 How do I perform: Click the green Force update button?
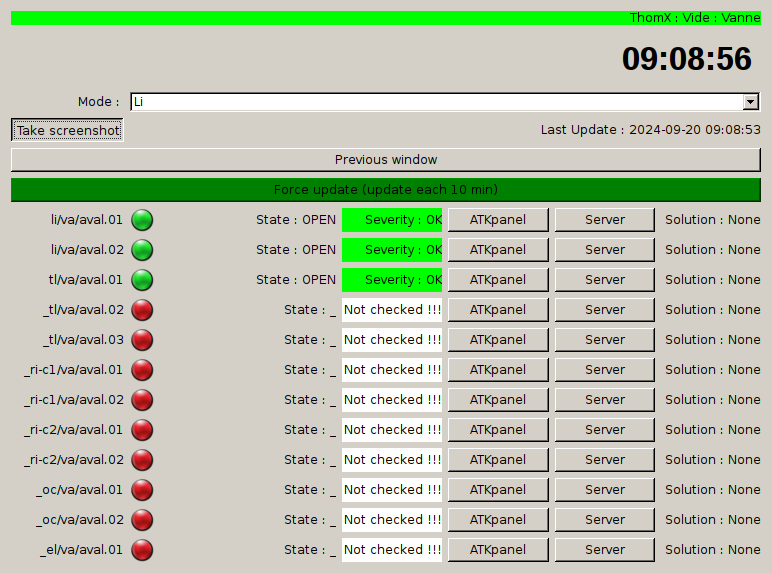pos(386,190)
